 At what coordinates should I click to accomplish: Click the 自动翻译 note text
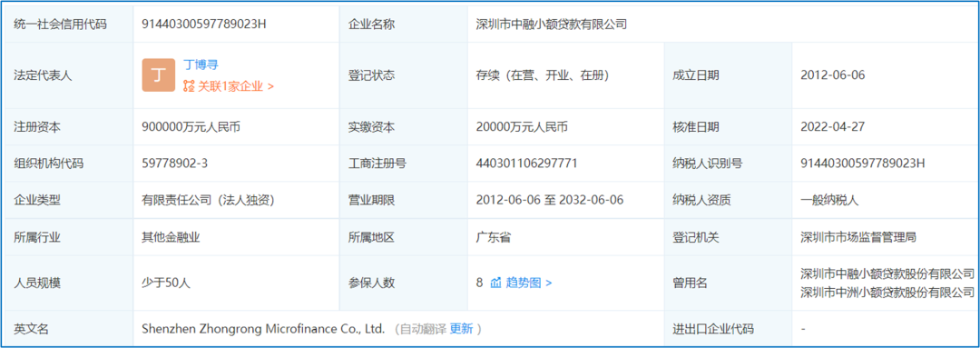click(423, 328)
